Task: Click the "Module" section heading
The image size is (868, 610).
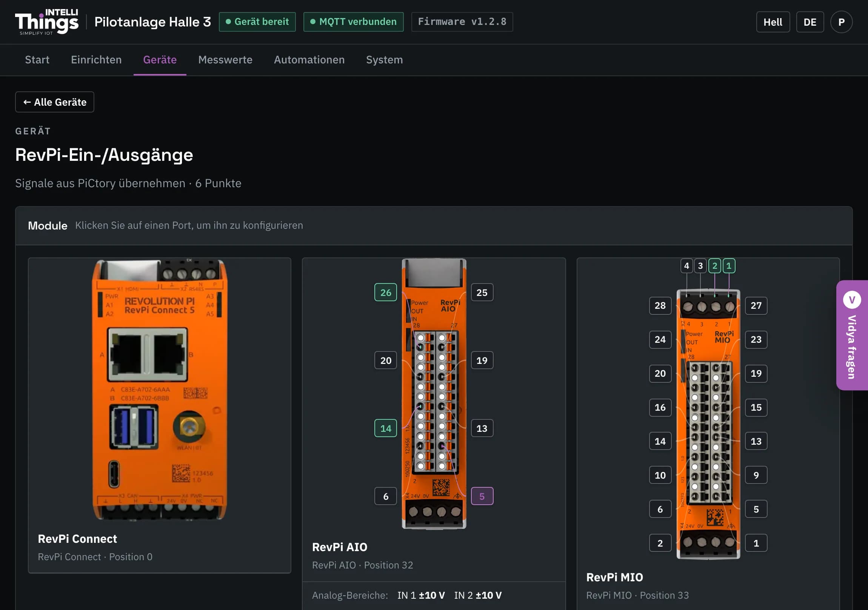Action: pos(48,226)
